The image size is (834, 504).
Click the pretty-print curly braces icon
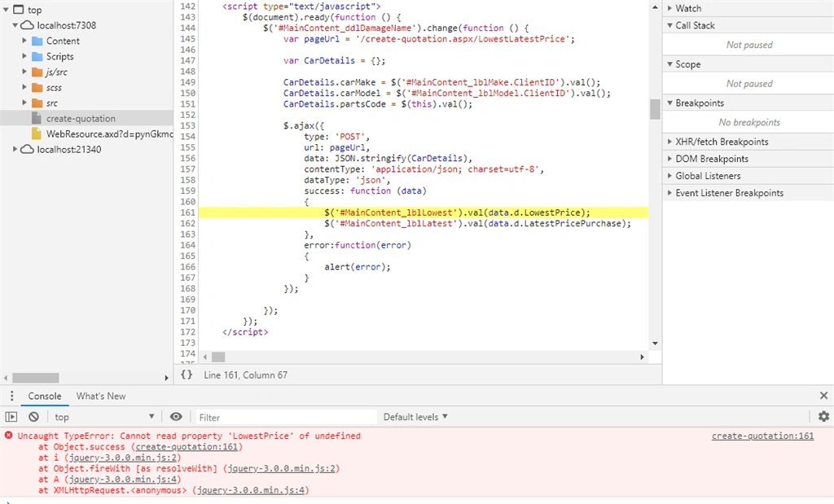point(187,375)
